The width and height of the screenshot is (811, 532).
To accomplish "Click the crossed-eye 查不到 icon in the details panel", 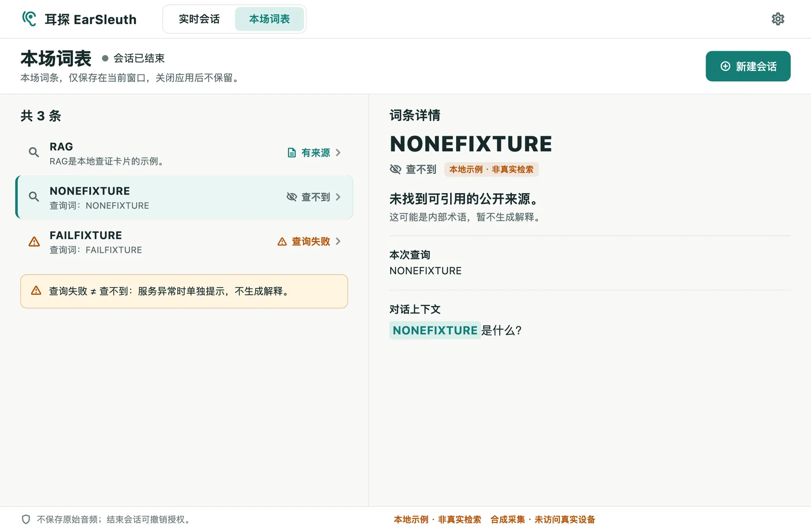I will click(x=395, y=169).
